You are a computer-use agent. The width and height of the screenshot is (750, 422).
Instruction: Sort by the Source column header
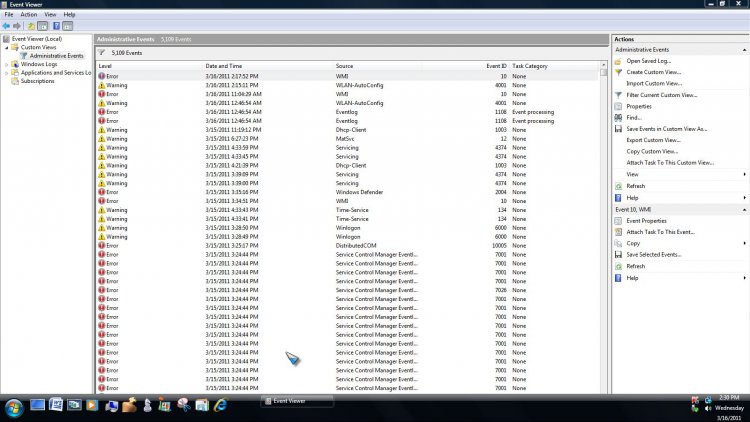[377, 66]
